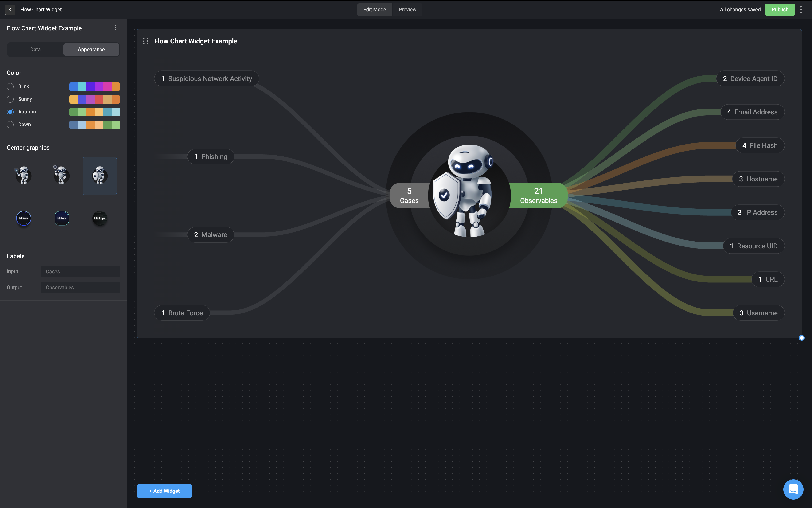Choose the round blue-ring blinkops logo
812x508 pixels.
pyautogui.click(x=23, y=218)
